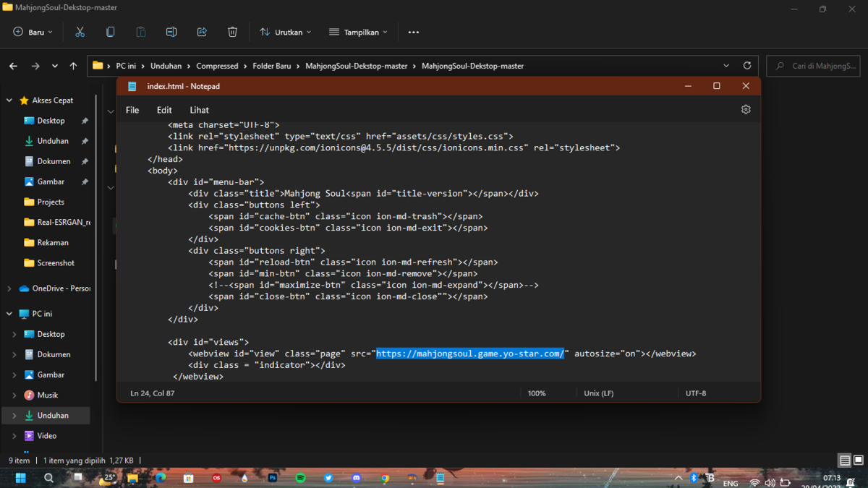
Task: Open the Baru new item dropdown
Action: pyautogui.click(x=33, y=32)
